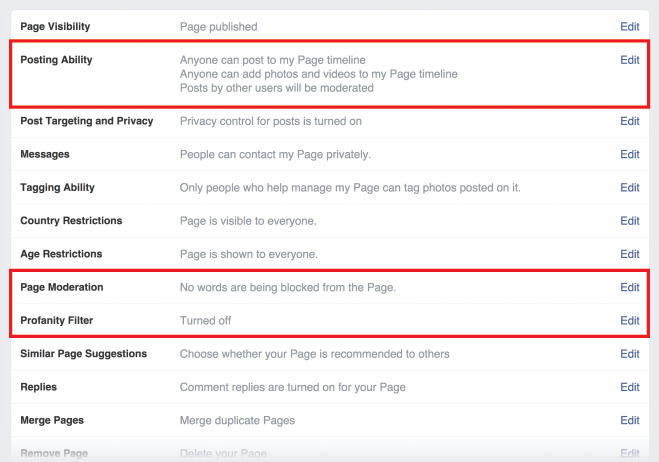
Task: Click the 'Page published' status text
Action: pyautogui.click(x=219, y=27)
